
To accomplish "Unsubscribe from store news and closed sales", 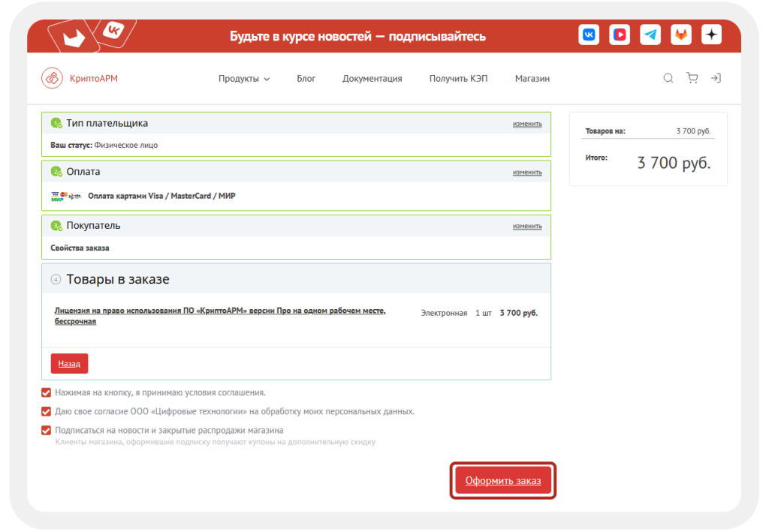I will coord(46,430).
